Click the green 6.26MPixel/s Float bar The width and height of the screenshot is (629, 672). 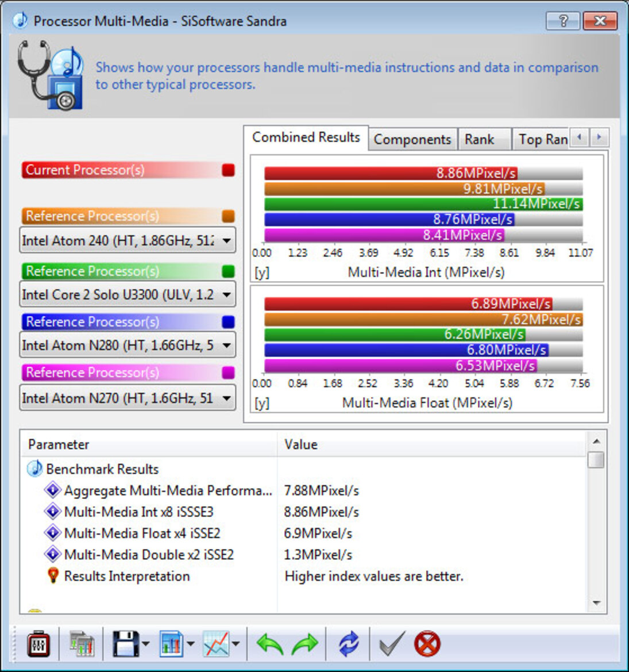(x=395, y=335)
